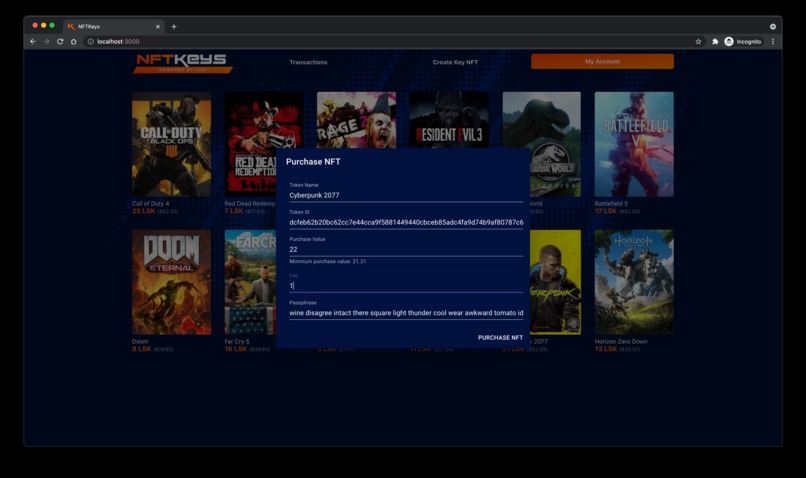The image size is (806, 478).
Task: Select the NFTKeys browser tab
Action: coord(114,27)
